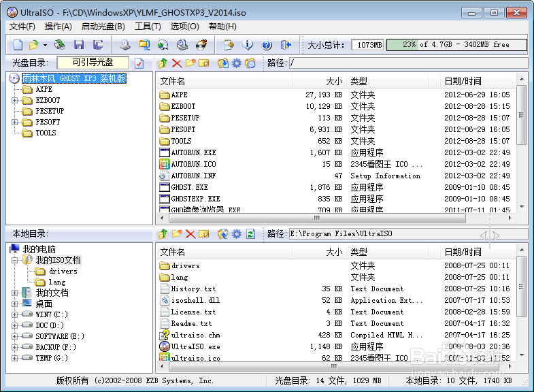This screenshot has width=534, height=392.
Task: Click the 23% of 4.7GB capacity bar
Action: (456, 45)
